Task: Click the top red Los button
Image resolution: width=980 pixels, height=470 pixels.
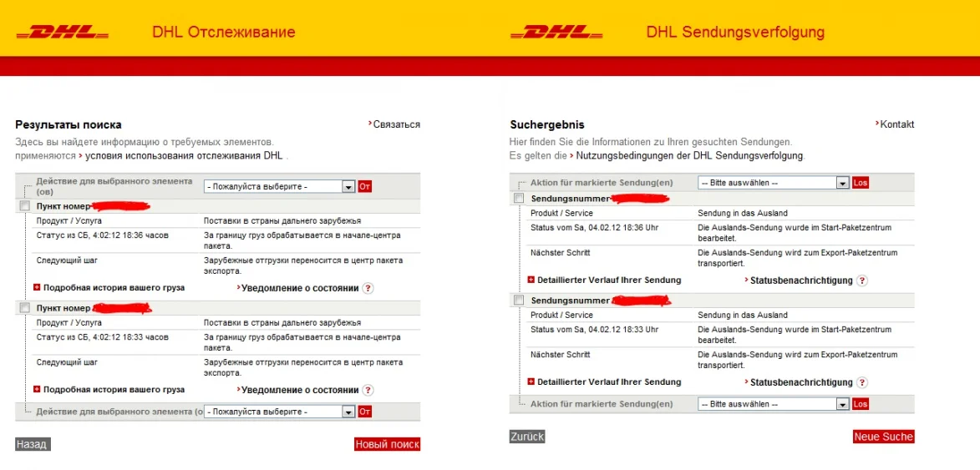Action: coord(861,183)
